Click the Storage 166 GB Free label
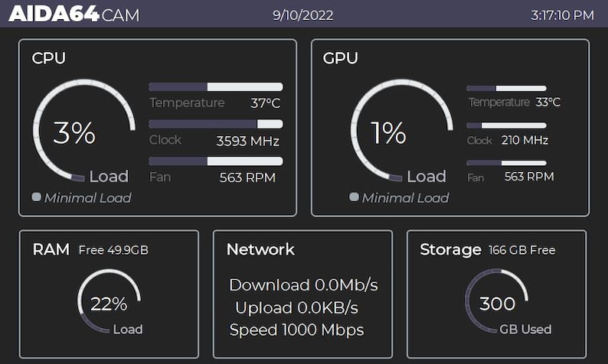Screen dimensions: 608x364 (x=522, y=250)
